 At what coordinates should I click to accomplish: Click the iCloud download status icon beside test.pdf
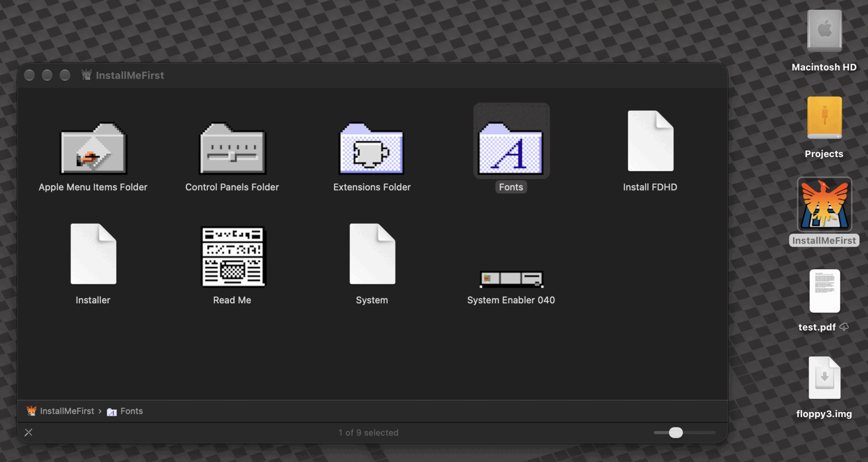(x=844, y=327)
